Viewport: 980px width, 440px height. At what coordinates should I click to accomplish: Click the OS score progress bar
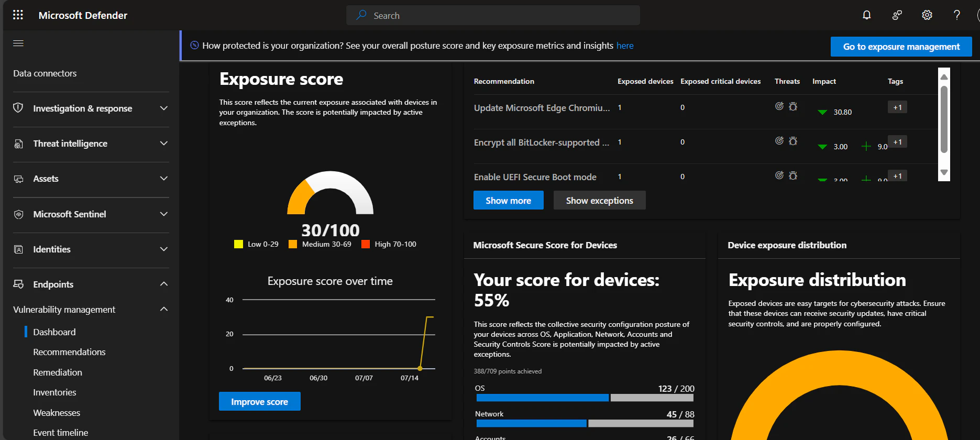pos(584,398)
